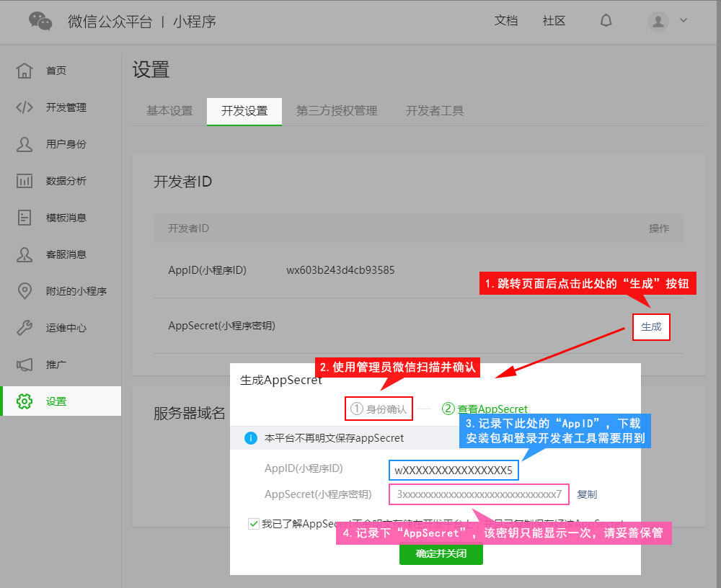Open 开发管理 code icon in sidebar
721x588 pixels.
(x=25, y=107)
